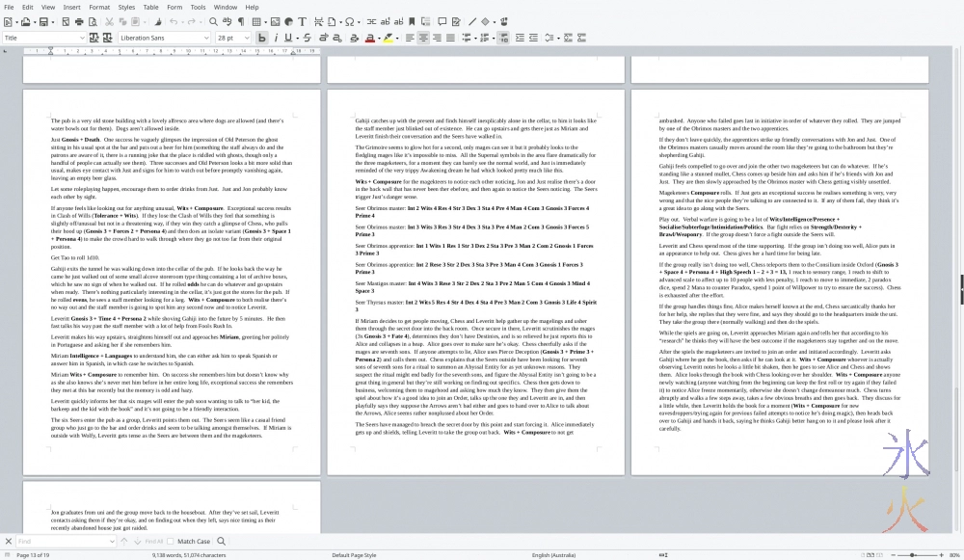Click the word and character count in status bar
The height and width of the screenshot is (560, 964).
[188, 555]
